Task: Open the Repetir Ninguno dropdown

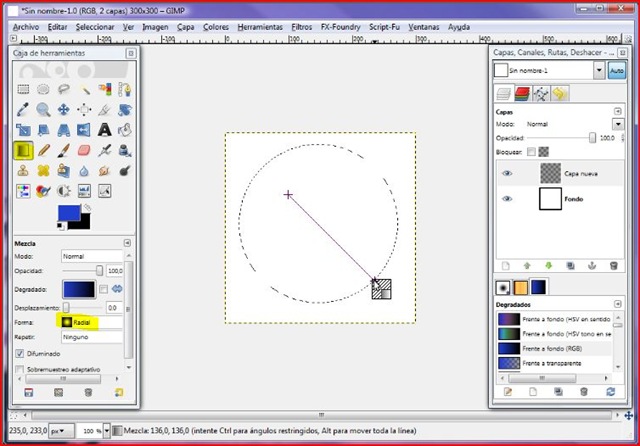Action: [91, 337]
